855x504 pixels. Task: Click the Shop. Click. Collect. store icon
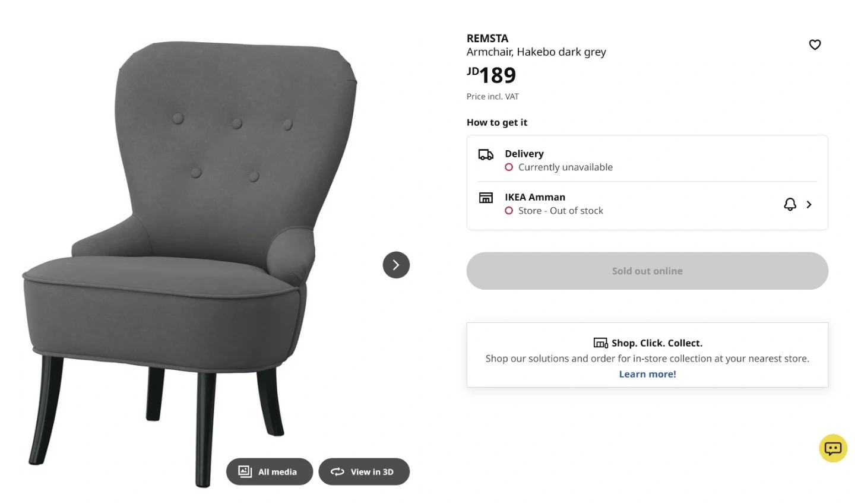600,343
